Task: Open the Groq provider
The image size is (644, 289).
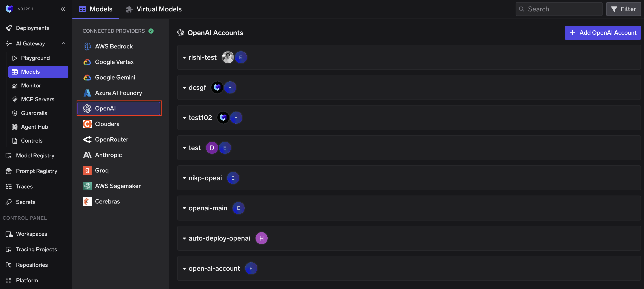Action: (x=102, y=170)
